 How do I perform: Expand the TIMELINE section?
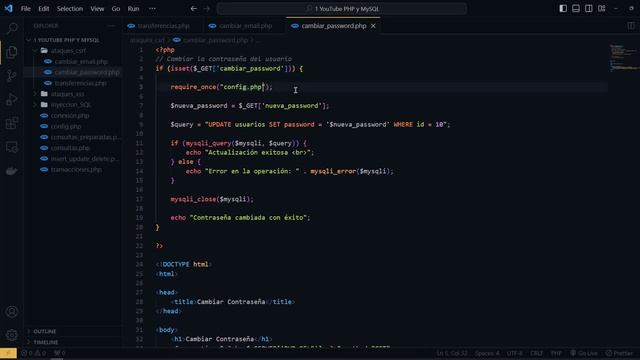point(46,342)
